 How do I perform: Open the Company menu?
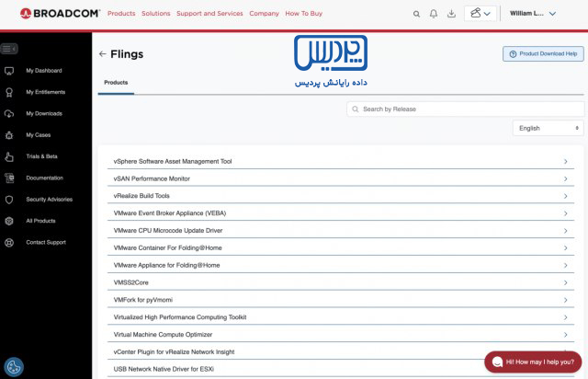[x=264, y=14]
